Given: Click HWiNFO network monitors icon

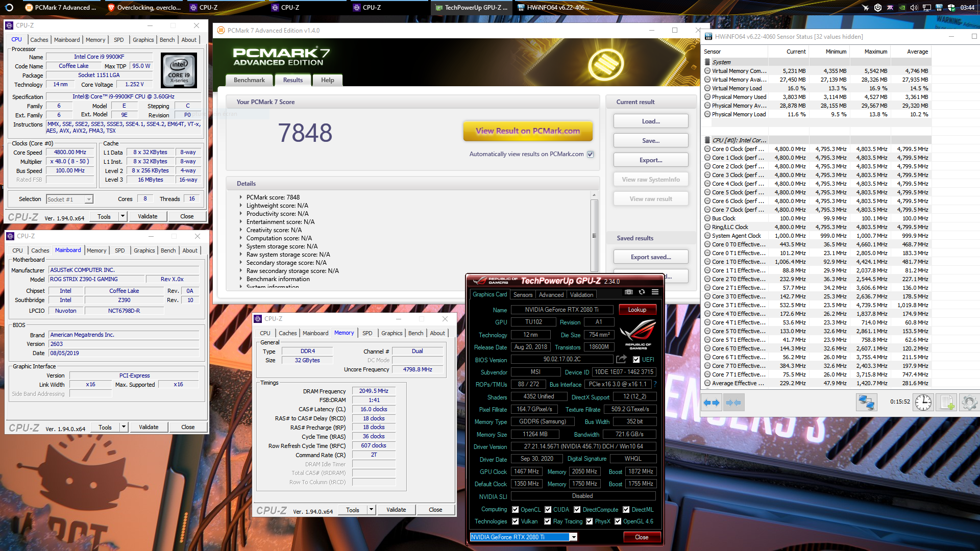Looking at the screenshot, I should pyautogui.click(x=866, y=403).
